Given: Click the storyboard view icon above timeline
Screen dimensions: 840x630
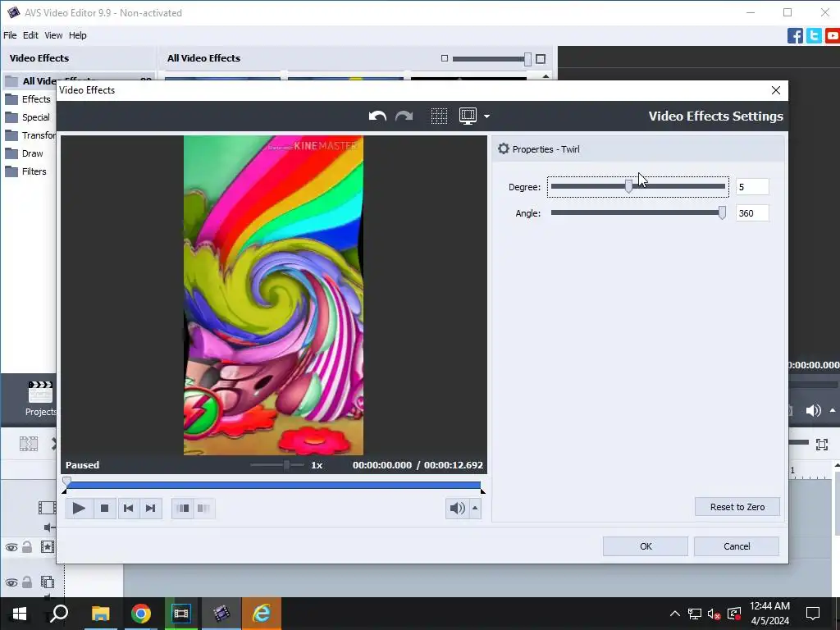Looking at the screenshot, I should tap(29, 444).
